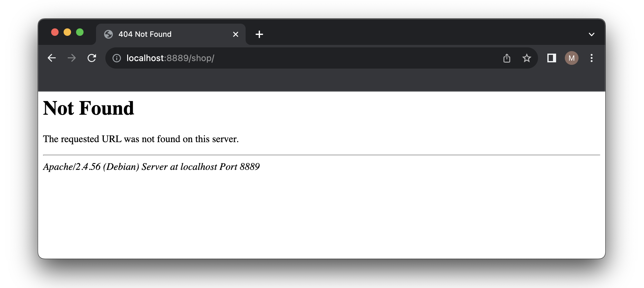Click the green zoom traffic light
Image resolution: width=644 pixels, height=288 pixels.
[x=80, y=32]
